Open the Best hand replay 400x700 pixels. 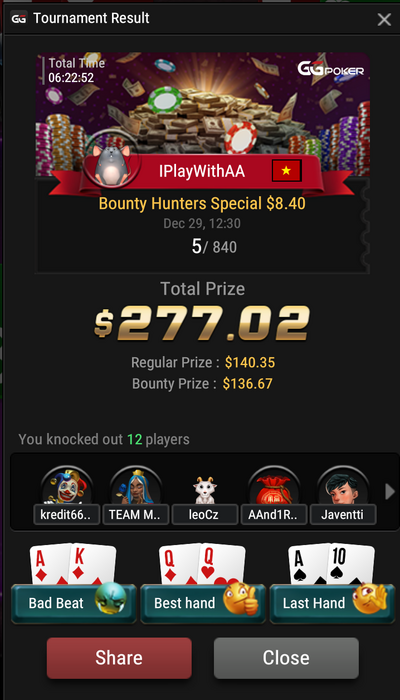tap(203, 603)
